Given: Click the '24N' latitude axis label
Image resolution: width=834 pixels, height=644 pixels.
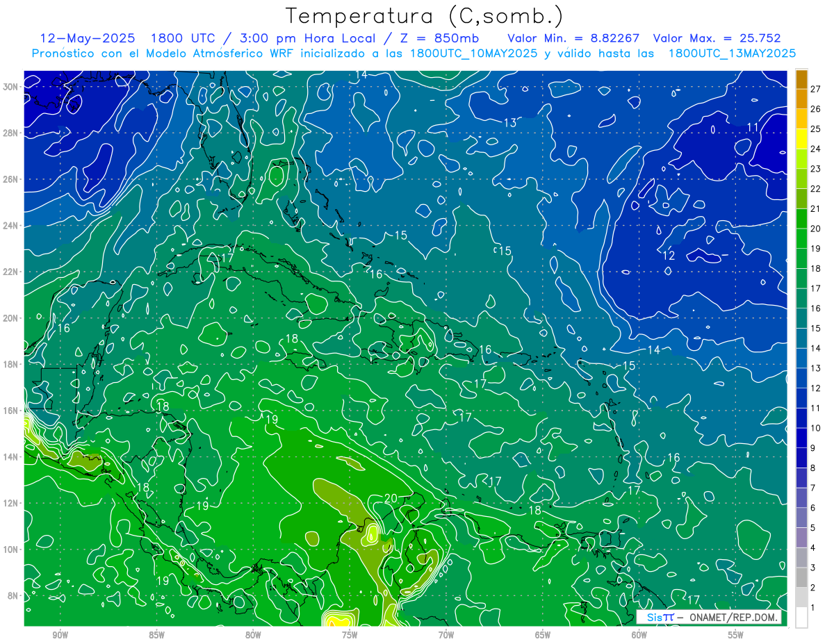Looking at the screenshot, I should (10, 226).
